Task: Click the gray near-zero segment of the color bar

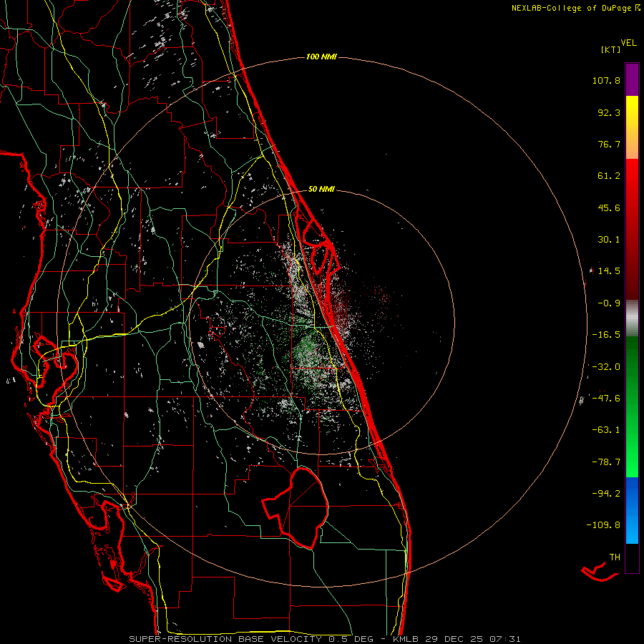Action: pyautogui.click(x=632, y=318)
